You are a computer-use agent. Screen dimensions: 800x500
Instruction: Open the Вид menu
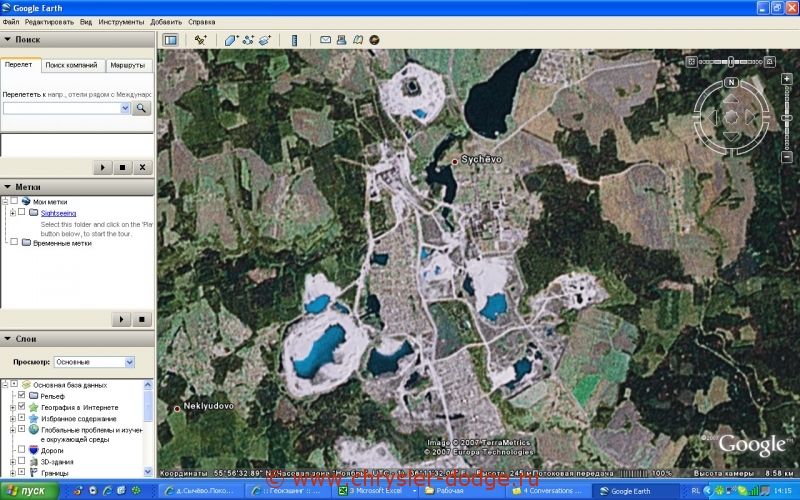[86, 22]
